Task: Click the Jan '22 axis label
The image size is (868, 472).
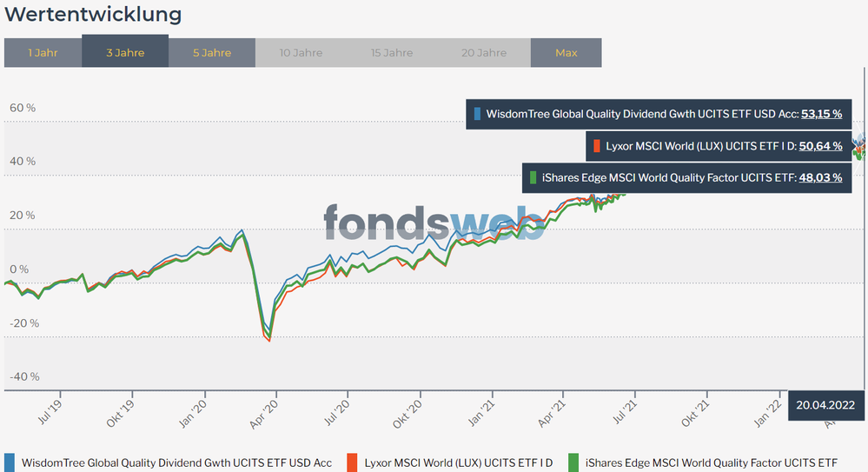Action: tap(768, 414)
